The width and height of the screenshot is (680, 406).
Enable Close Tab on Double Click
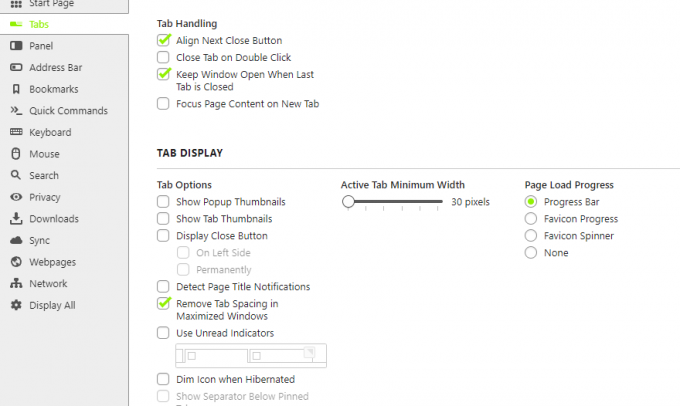[163, 57]
